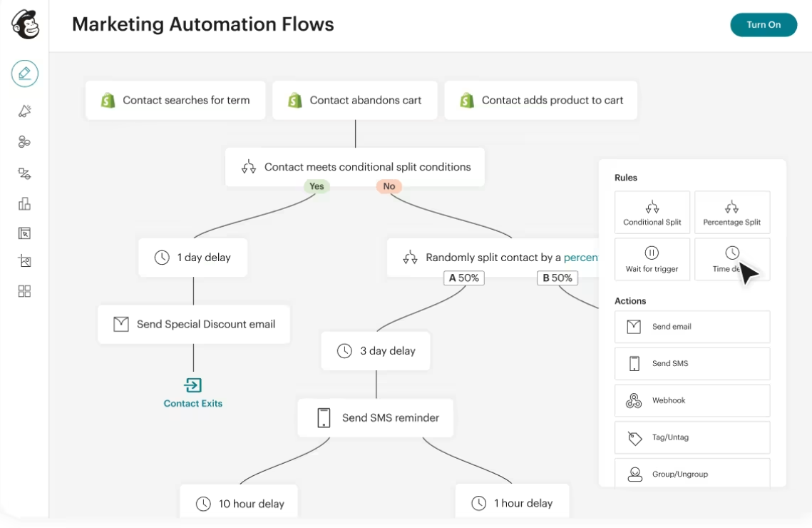This screenshot has width=812, height=528.
Task: Select Send Special Discount email node
Action: coord(194,325)
